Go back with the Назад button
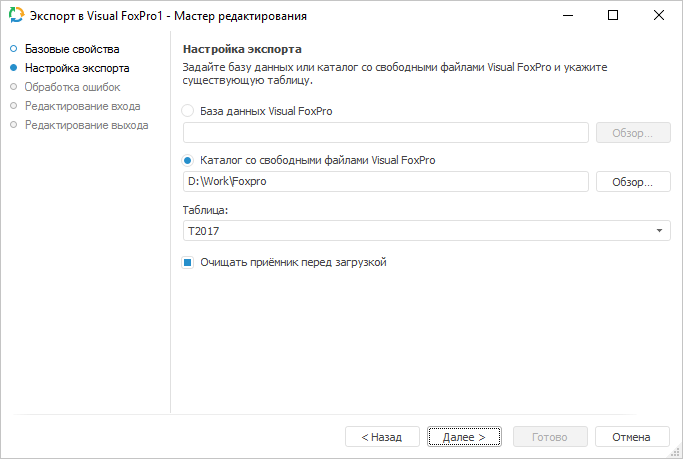This screenshot has height=459, width=683. (382, 437)
